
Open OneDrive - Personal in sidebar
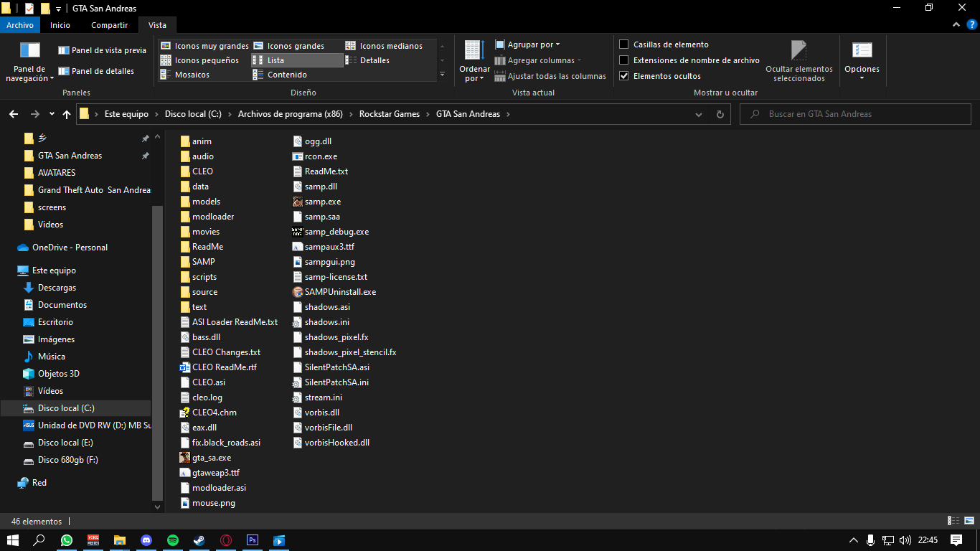point(70,248)
